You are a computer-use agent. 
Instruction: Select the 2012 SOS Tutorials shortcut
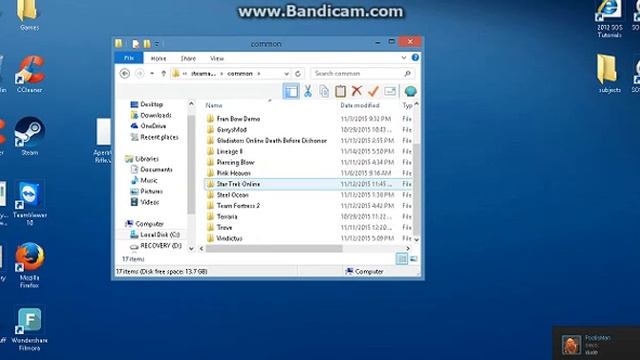tap(609, 19)
